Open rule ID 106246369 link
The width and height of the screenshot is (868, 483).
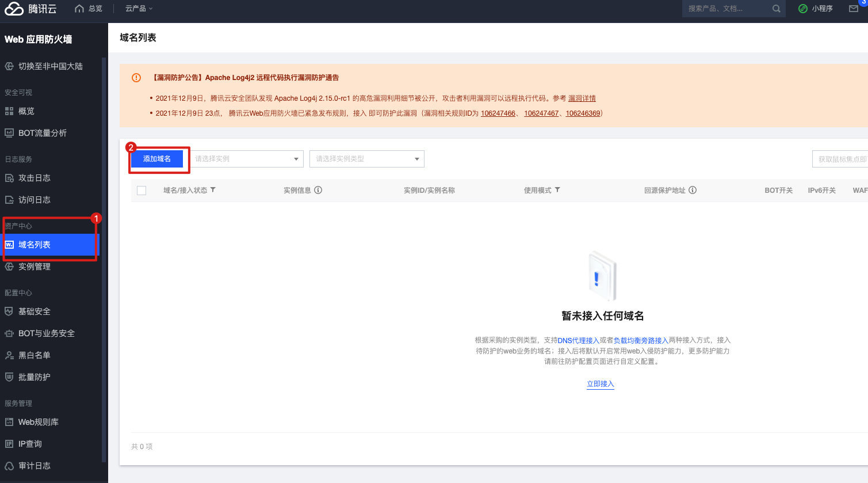tap(583, 113)
